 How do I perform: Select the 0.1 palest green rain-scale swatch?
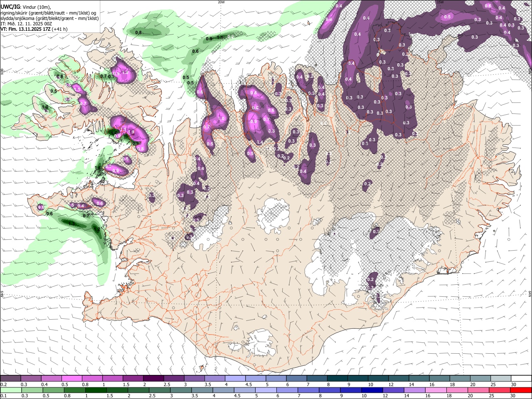[11, 390]
